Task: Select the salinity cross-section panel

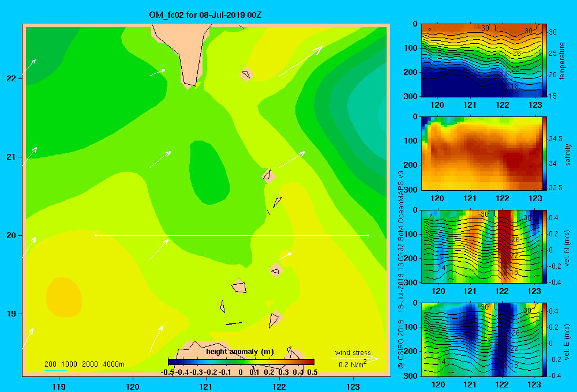Action: (x=481, y=153)
